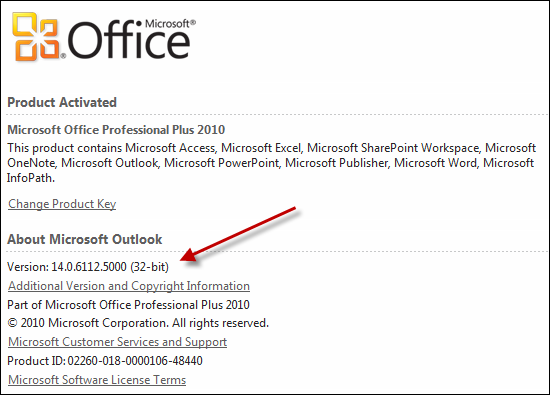Click the Product ID number 02260-018-0000106-48440
The width and height of the screenshot is (550, 395).
(x=135, y=361)
